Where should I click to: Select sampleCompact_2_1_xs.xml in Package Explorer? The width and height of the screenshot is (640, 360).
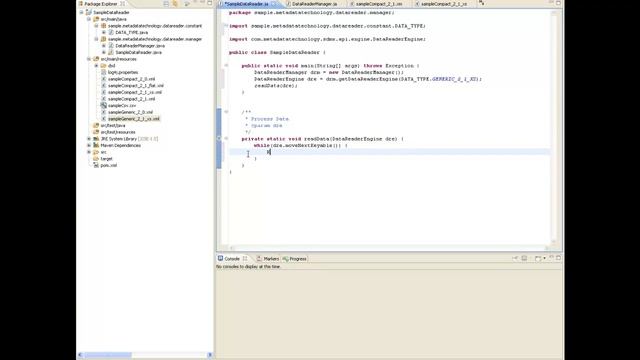click(135, 92)
